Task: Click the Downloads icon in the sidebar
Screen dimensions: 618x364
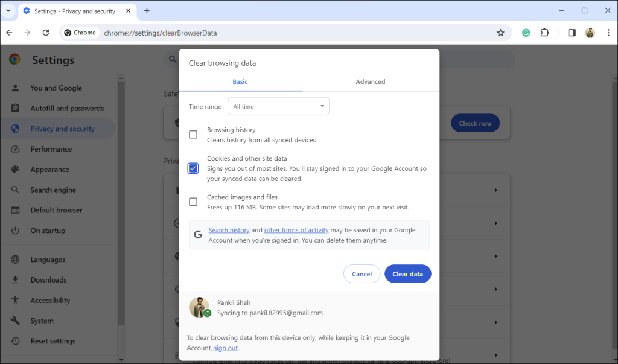Action: tap(14, 279)
